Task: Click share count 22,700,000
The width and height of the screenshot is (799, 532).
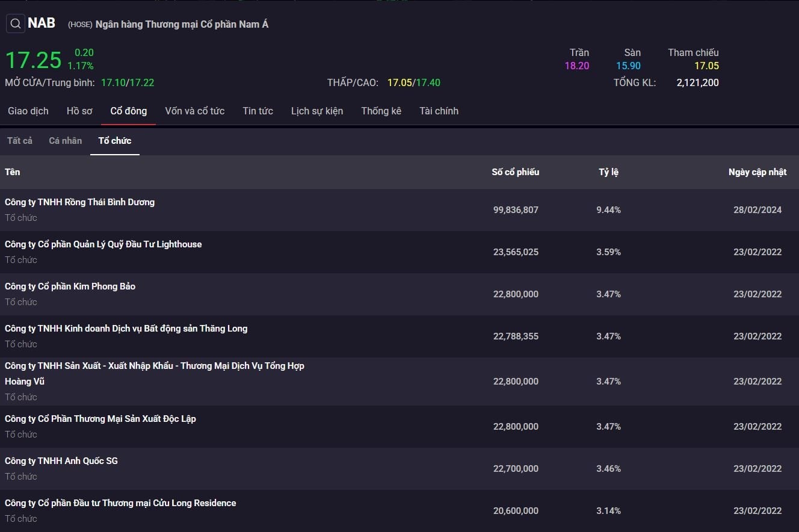Action: (x=516, y=469)
